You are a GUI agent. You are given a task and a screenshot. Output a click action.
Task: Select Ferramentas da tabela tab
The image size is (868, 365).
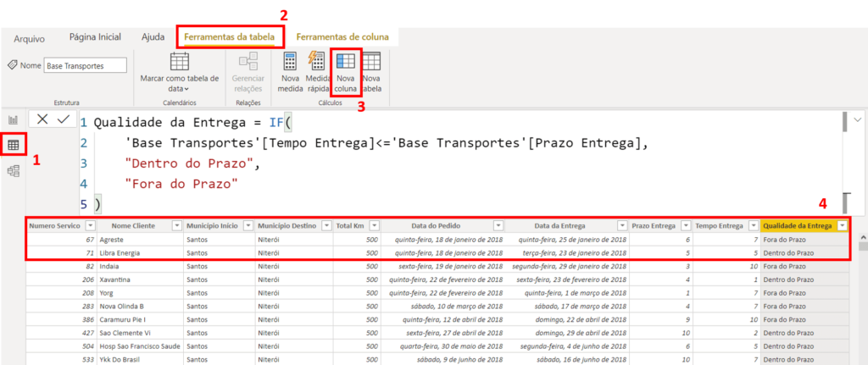coord(229,37)
